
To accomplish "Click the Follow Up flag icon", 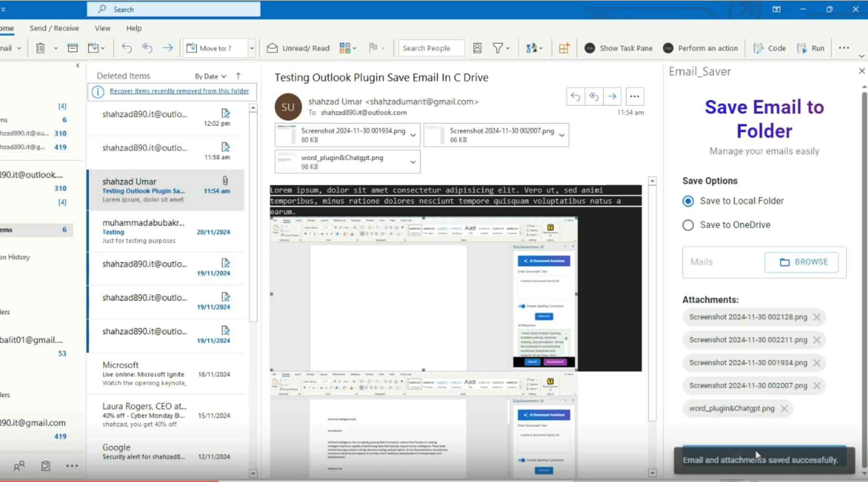I will pyautogui.click(x=373, y=47).
